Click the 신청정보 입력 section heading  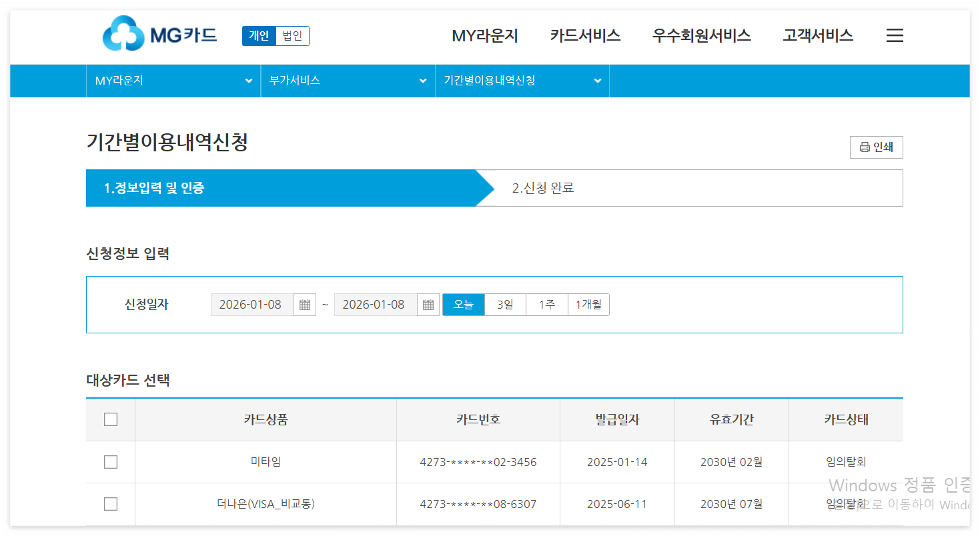(128, 253)
